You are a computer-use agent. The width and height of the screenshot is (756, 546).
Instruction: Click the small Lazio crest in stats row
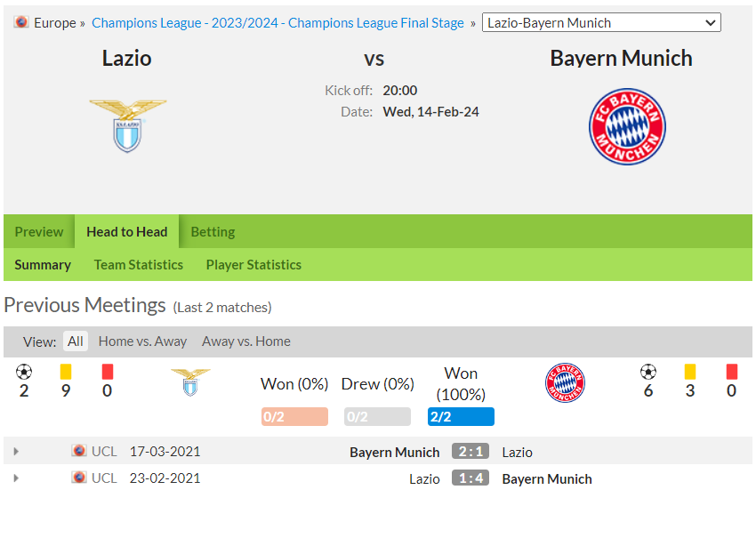[190, 382]
